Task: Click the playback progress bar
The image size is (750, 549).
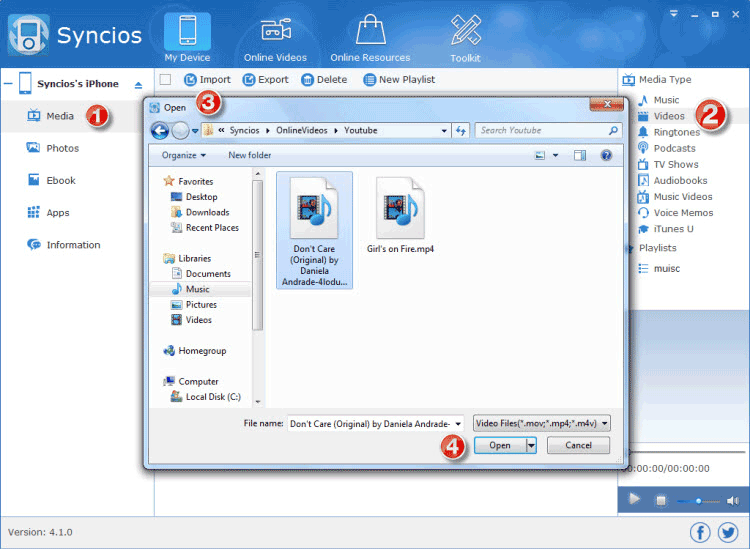Action: point(687,451)
